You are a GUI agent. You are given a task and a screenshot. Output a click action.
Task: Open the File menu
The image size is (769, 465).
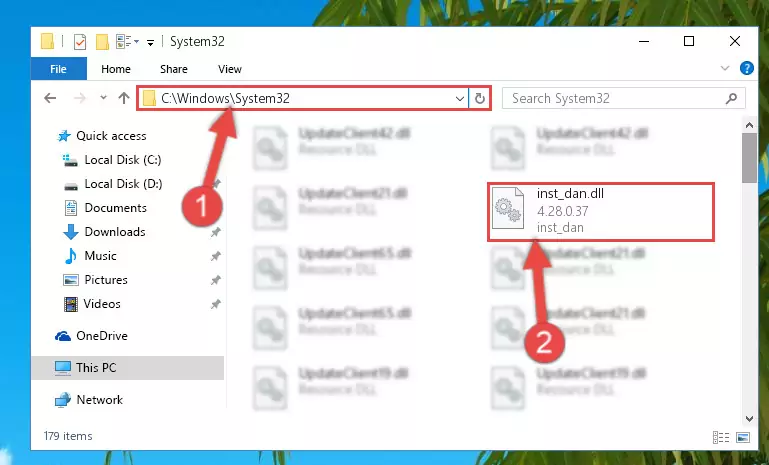click(58, 69)
